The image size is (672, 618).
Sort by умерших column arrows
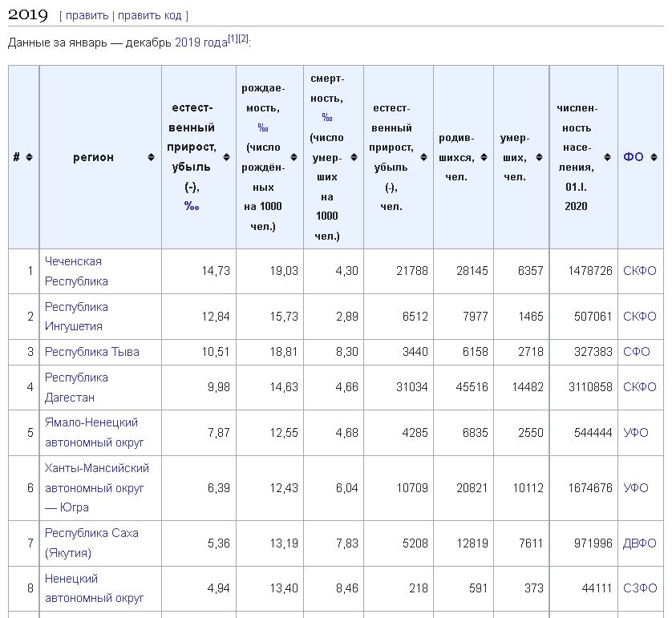coord(539,157)
